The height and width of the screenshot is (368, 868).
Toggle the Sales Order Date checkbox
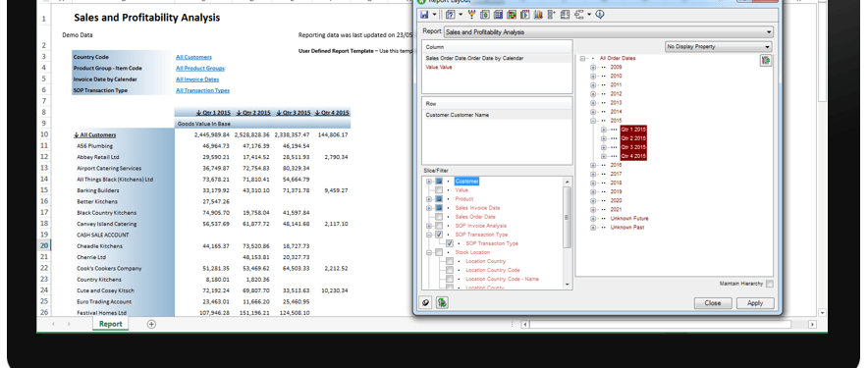(439, 217)
